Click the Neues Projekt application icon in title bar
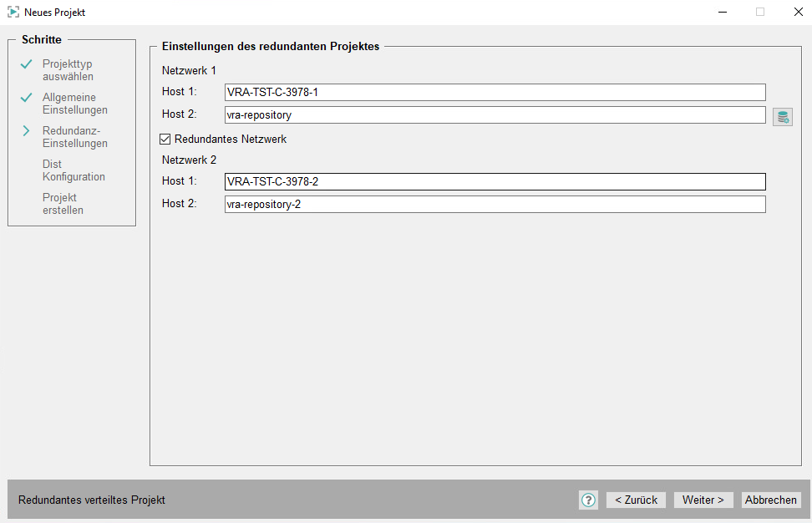The height and width of the screenshot is (523, 812). [x=13, y=13]
